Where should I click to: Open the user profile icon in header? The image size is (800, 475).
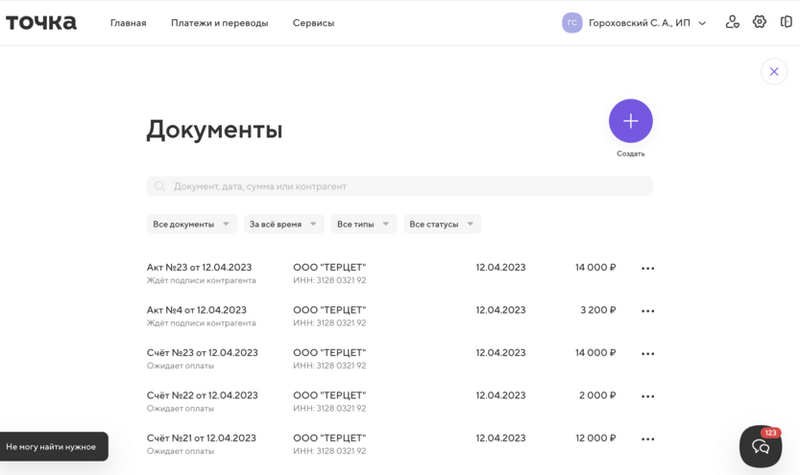(733, 22)
